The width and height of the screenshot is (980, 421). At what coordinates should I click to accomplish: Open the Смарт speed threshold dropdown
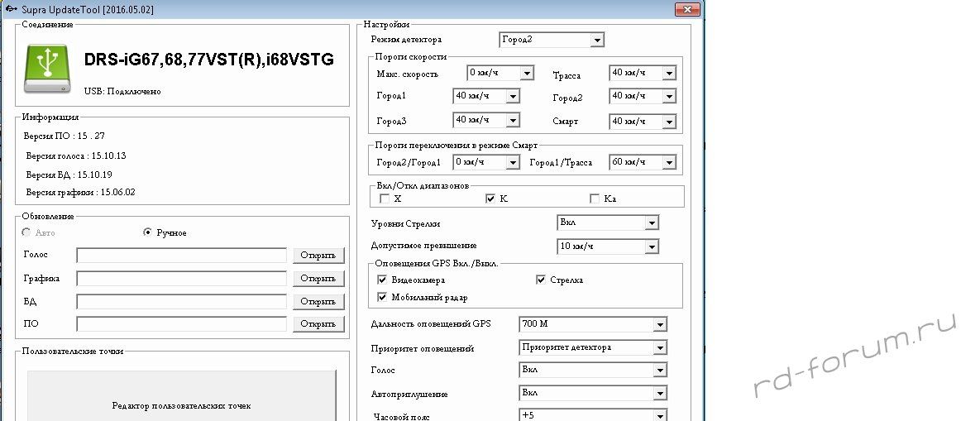pyautogui.click(x=643, y=122)
